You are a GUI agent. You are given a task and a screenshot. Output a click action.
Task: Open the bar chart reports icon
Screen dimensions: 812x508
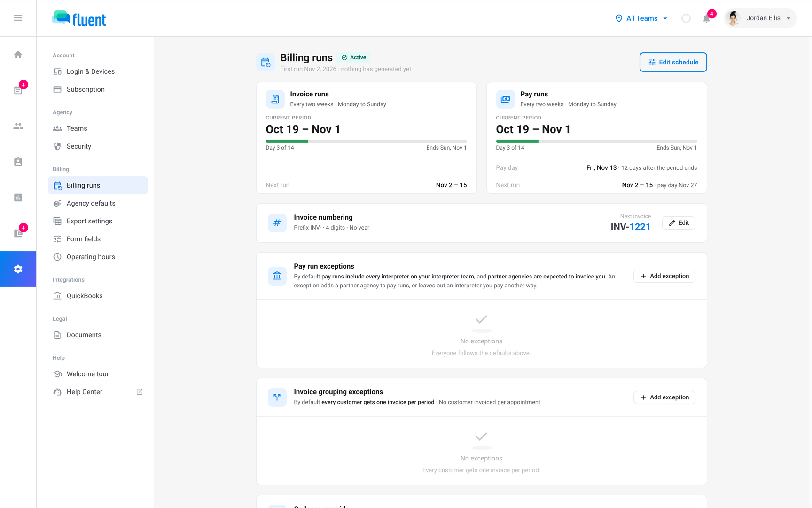click(x=18, y=198)
